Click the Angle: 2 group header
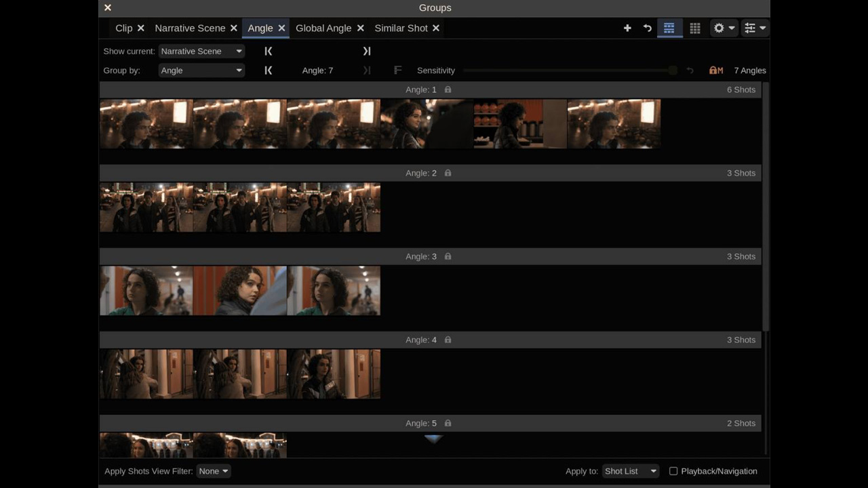 tap(431, 173)
